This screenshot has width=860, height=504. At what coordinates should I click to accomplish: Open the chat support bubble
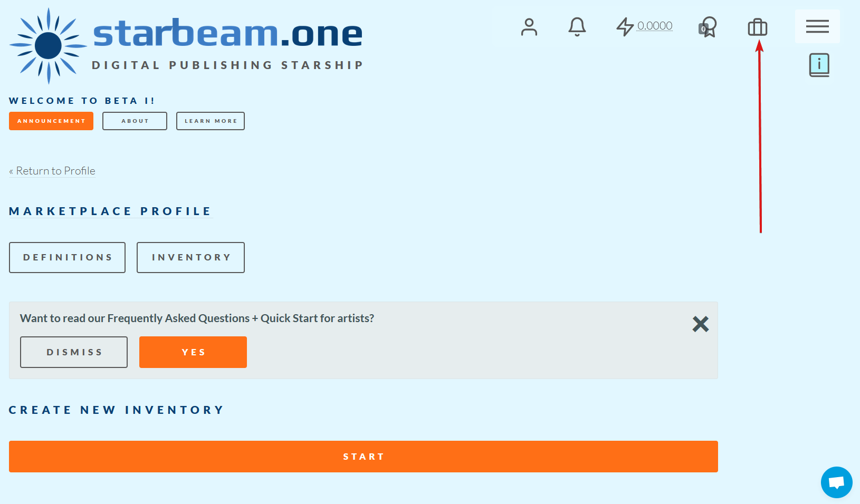pyautogui.click(x=836, y=482)
